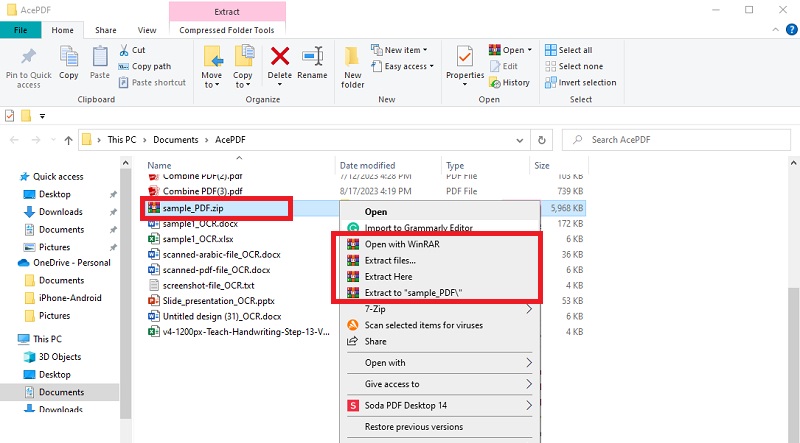Click the Paste ribbon icon
800x443 pixels.
99,56
